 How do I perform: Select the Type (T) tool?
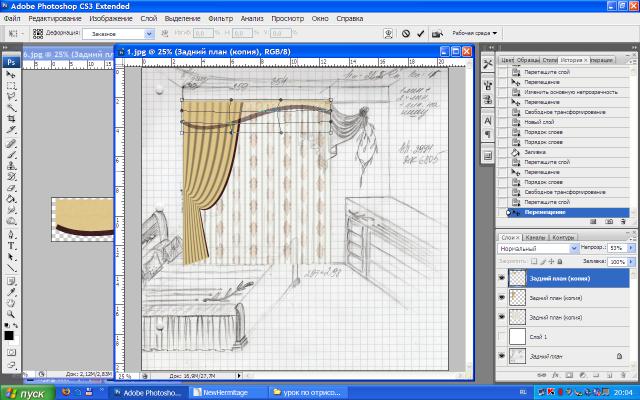pos(11,243)
